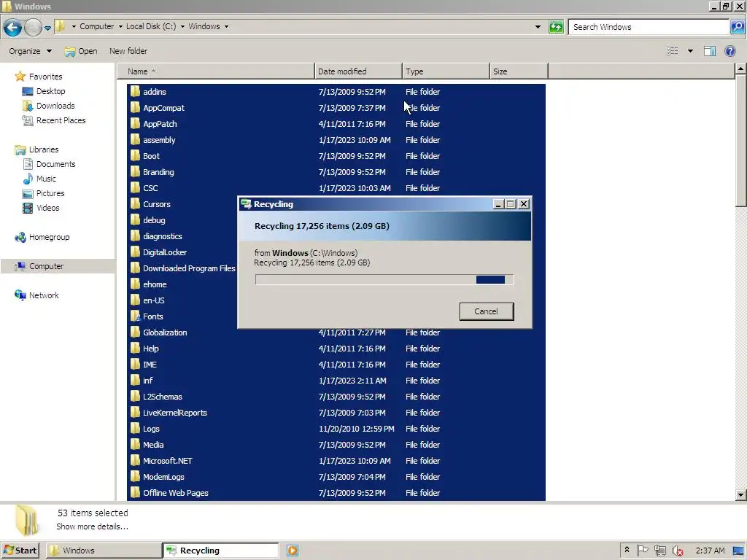The image size is (747, 560).
Task: Select the assembly folder icon
Action: (135, 139)
